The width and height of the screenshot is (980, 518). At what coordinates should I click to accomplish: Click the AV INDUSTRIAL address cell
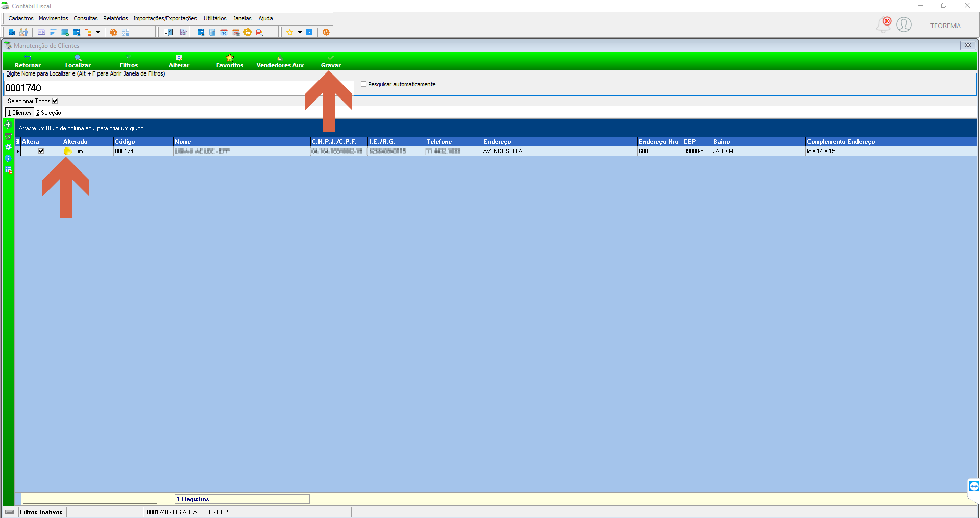[559, 151]
